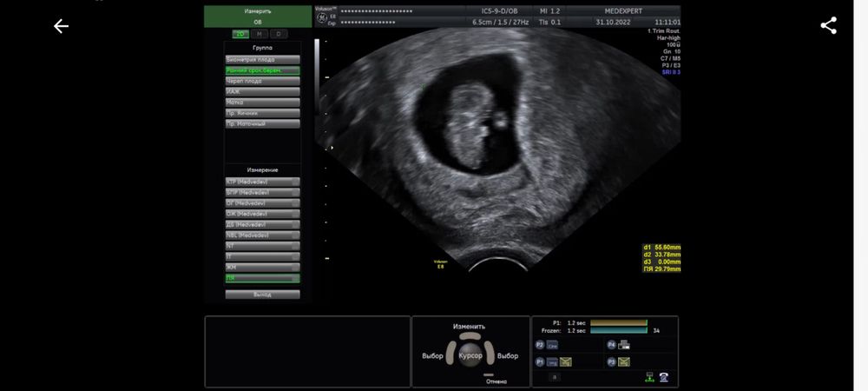Click the P4 printer icon
The width and height of the screenshot is (868, 391).
(623, 345)
